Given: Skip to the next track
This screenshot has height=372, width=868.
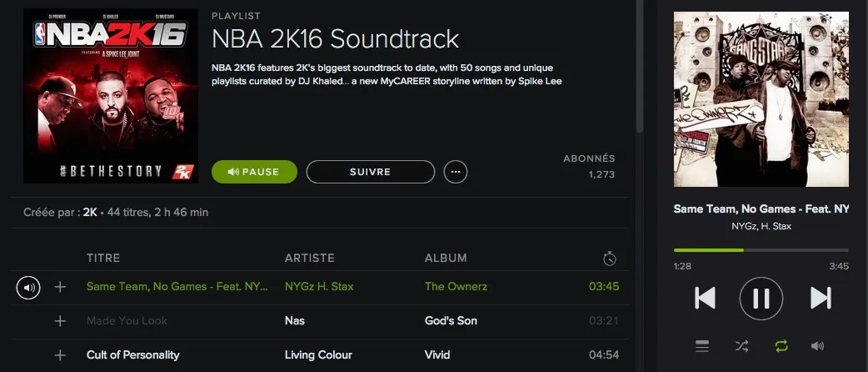Looking at the screenshot, I should point(821,298).
